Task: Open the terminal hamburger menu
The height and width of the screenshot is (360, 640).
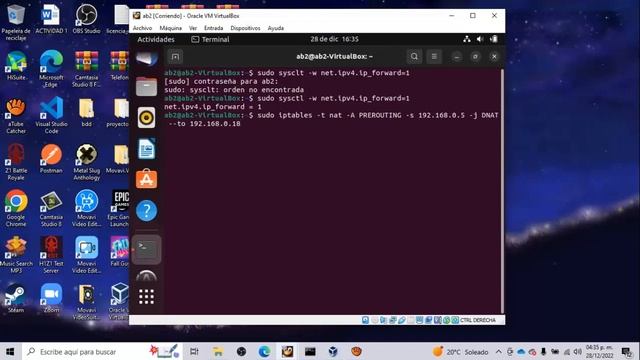Action: point(434,57)
